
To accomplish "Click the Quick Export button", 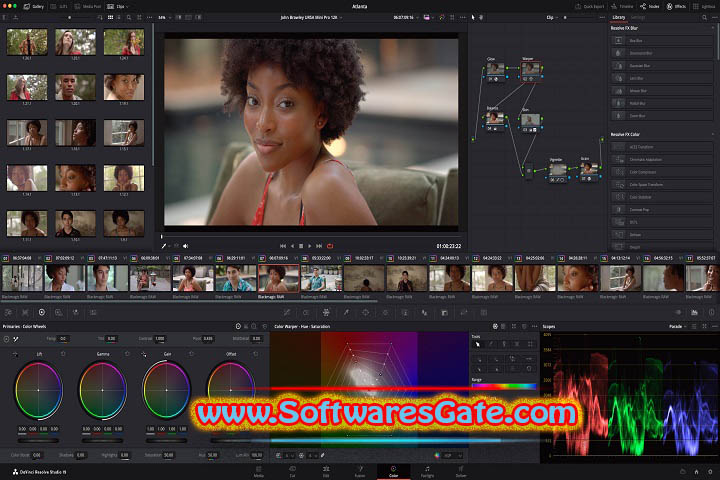I will pos(590,6).
